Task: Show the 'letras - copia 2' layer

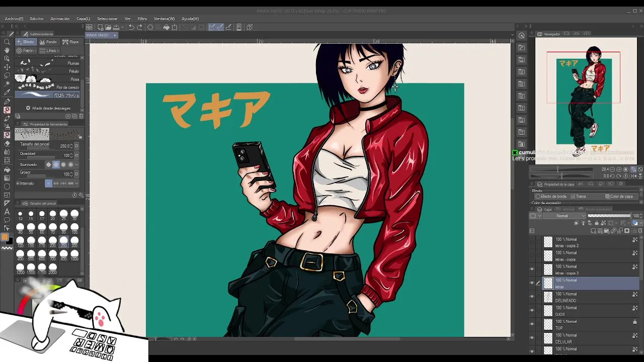Action: pyautogui.click(x=532, y=242)
